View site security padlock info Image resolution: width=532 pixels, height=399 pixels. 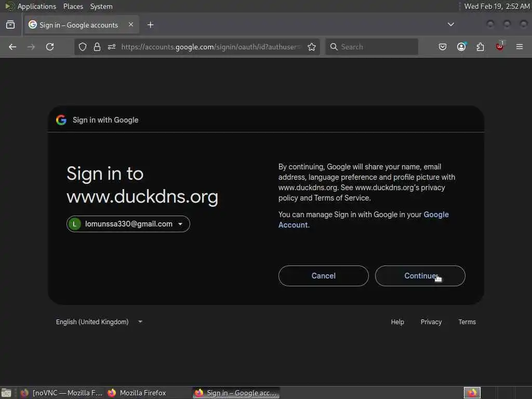97,47
